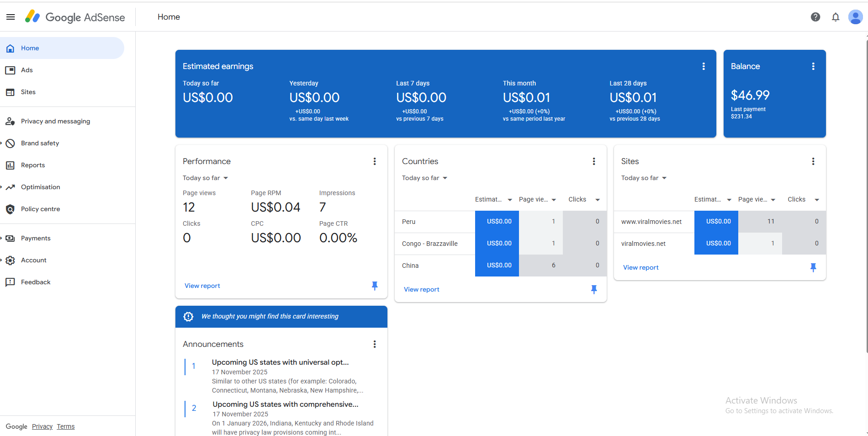Open the Privacy footer link
Screen dimensions: 868x436
coord(42,426)
